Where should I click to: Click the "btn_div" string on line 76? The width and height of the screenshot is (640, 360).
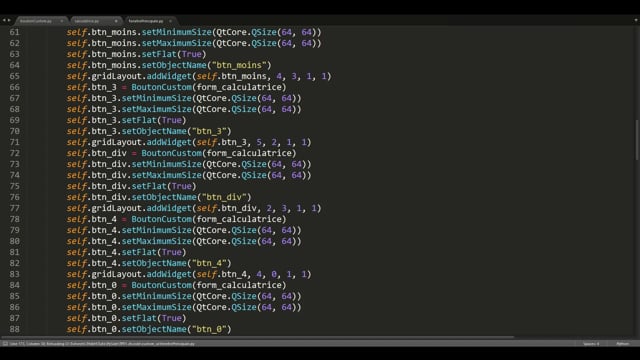224,197
